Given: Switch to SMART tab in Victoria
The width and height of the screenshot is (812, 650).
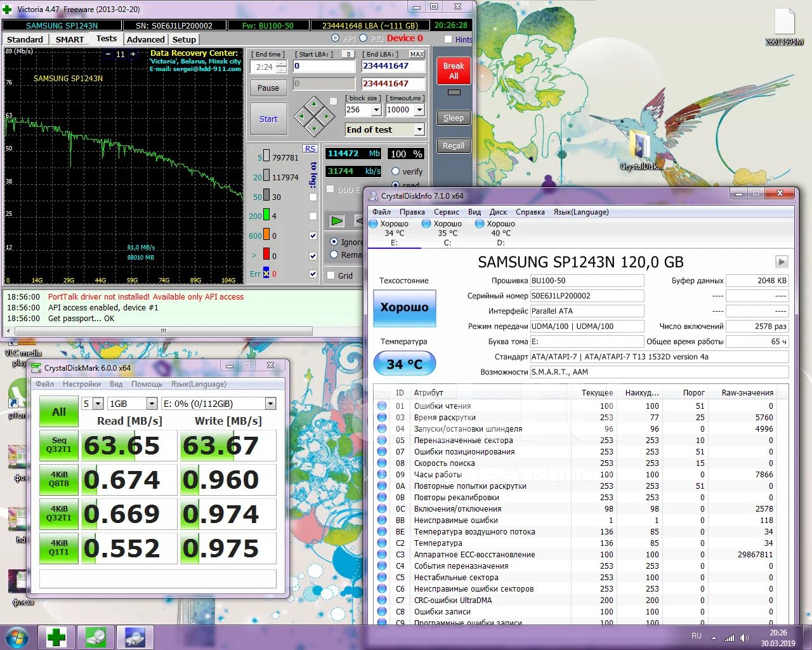Looking at the screenshot, I should (x=70, y=39).
